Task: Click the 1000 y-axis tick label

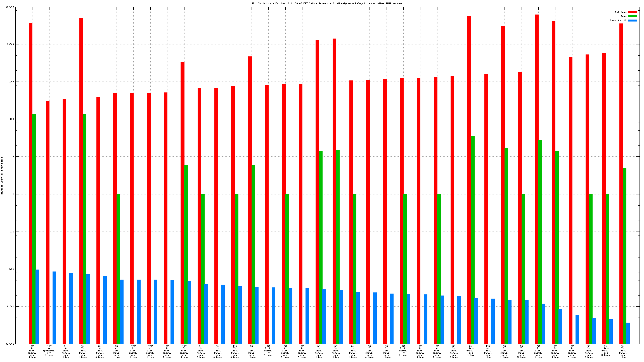Action: [11, 82]
